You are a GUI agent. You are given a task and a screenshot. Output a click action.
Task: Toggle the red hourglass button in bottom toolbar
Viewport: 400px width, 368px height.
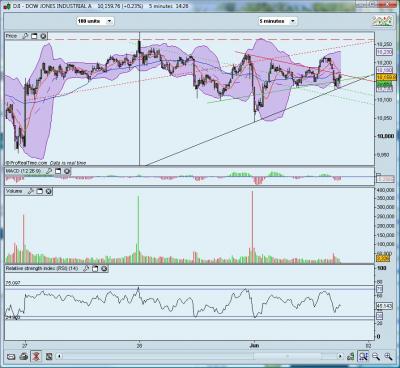(x=36, y=357)
